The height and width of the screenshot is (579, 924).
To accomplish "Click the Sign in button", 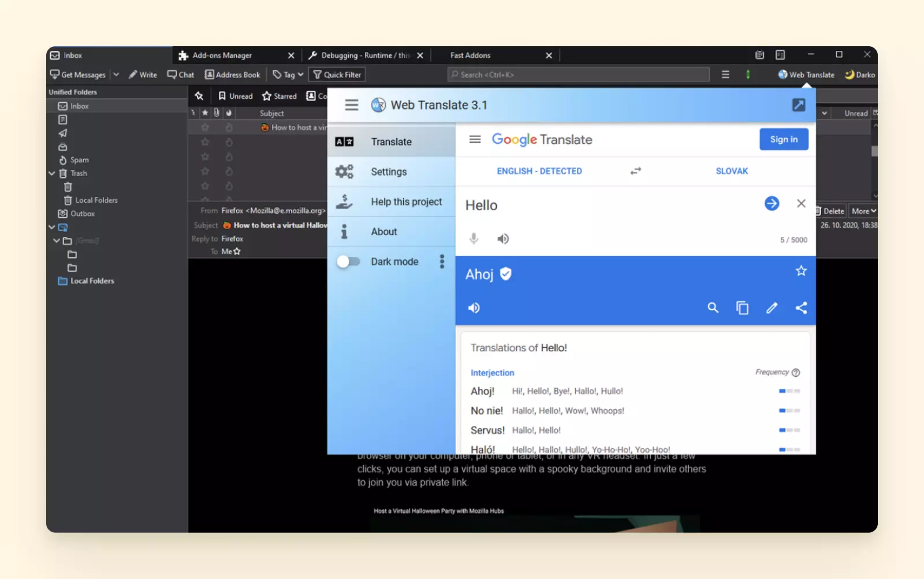I will pos(784,139).
